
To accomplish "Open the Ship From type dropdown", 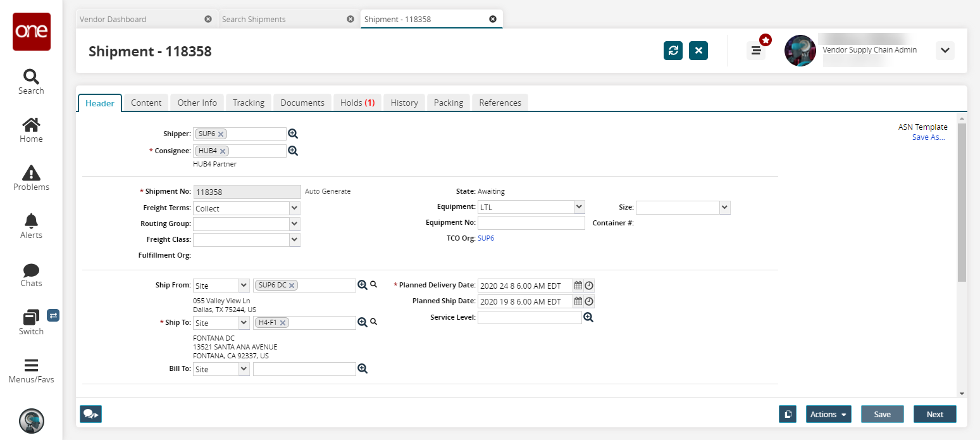I will click(244, 286).
